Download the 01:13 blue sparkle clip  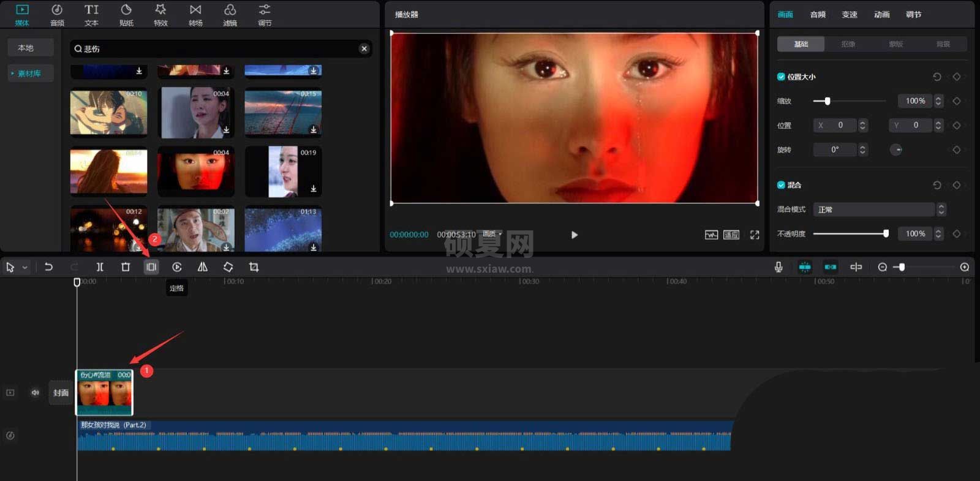coord(314,247)
